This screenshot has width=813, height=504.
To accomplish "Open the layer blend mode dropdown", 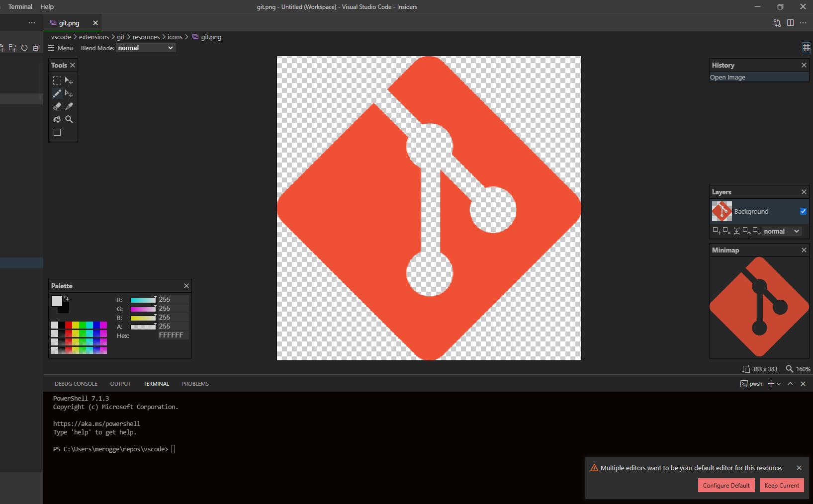I will [x=782, y=231].
